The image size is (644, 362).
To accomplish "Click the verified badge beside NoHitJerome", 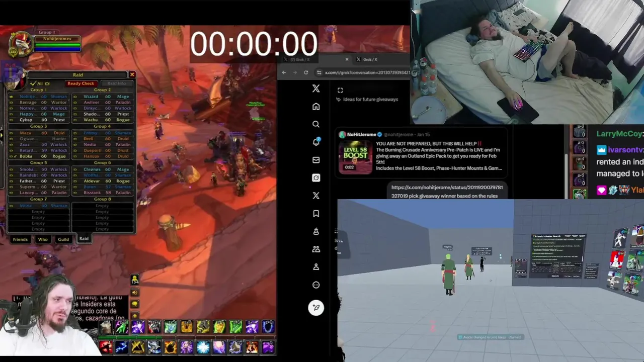I will pos(379,135).
